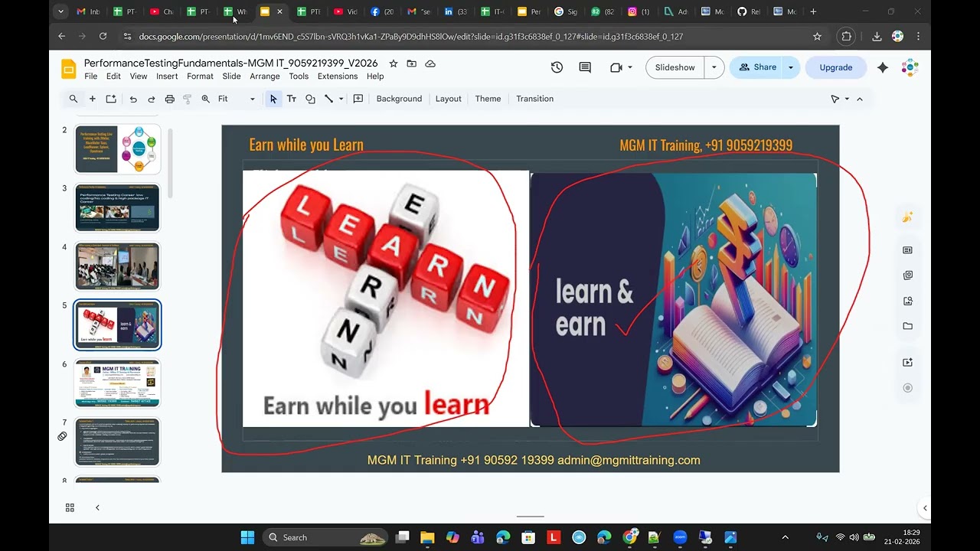The height and width of the screenshot is (551, 980).
Task: Select slide 6 MGM IT Training thumbnail
Action: pos(117,383)
